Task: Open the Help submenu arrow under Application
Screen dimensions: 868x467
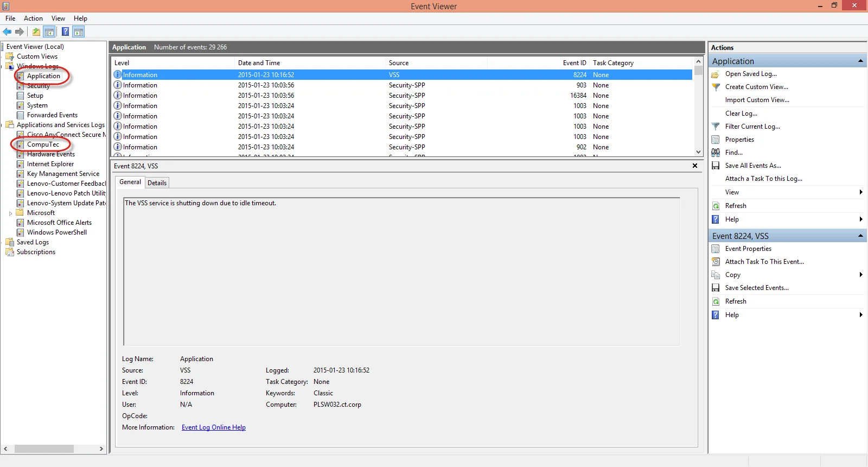Action: [x=861, y=219]
